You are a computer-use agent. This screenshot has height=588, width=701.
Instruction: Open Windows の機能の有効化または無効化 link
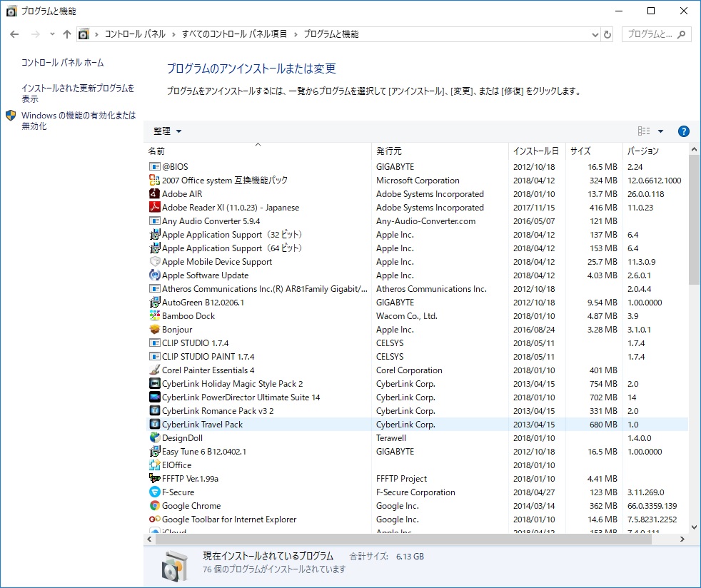tap(79, 121)
